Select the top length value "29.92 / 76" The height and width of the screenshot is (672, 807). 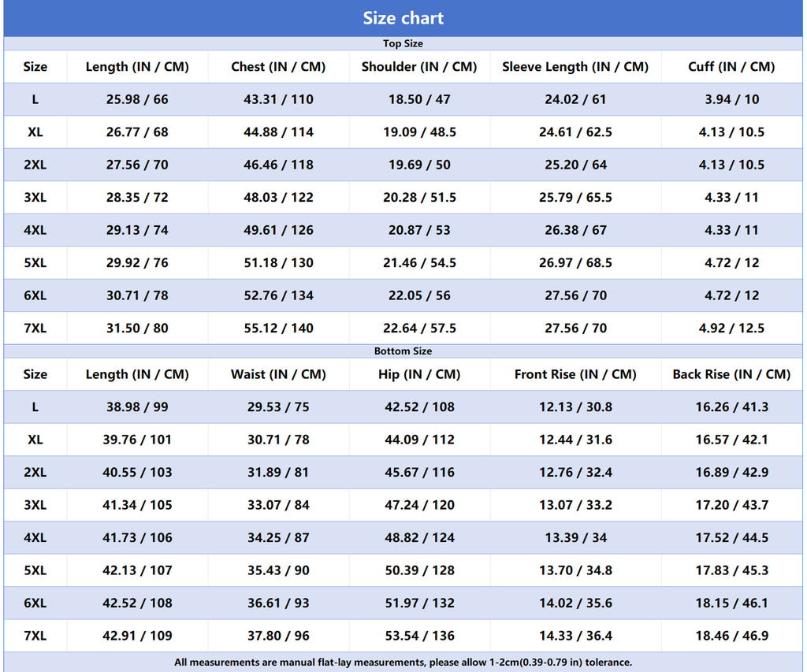[x=137, y=263]
